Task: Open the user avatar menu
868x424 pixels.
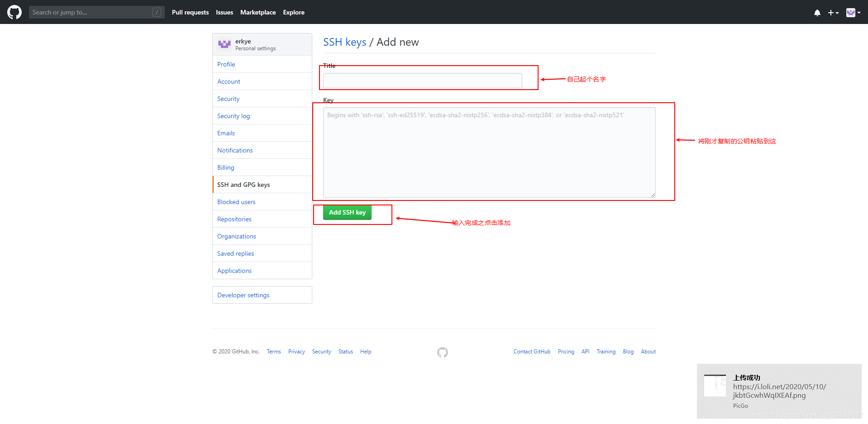Action: (x=853, y=13)
